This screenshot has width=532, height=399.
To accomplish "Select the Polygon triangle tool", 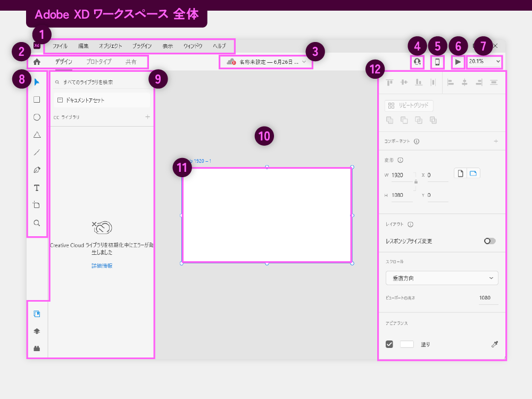I will 37,135.
